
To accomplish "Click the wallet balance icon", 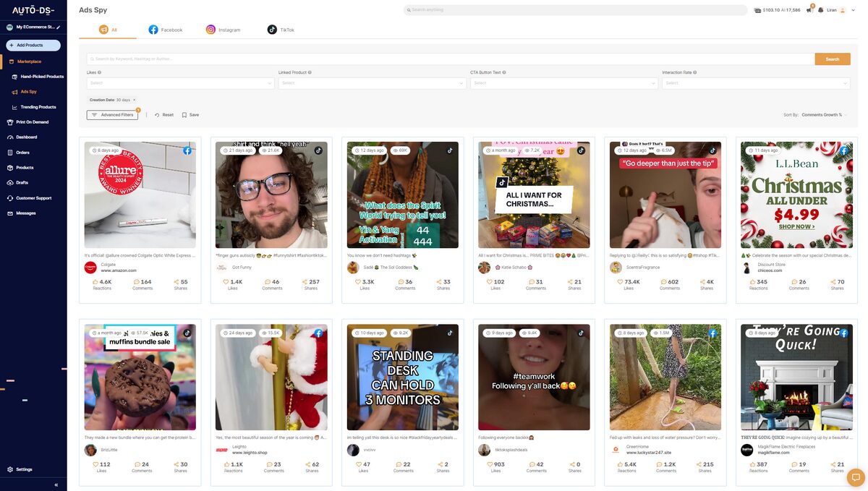I will [757, 10].
